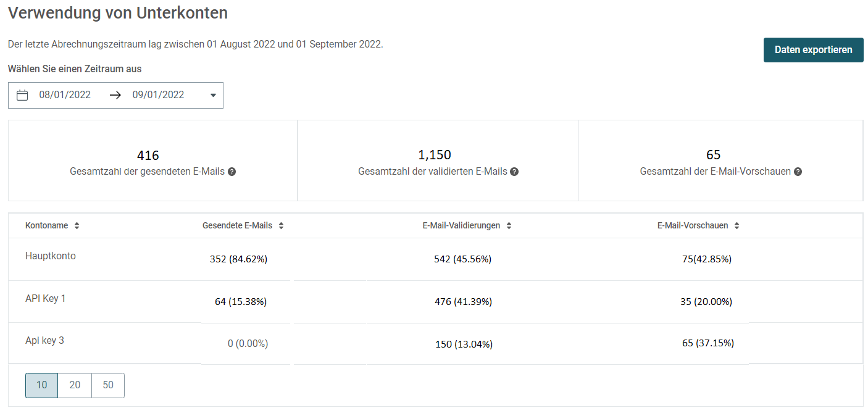Click the 65 (37.15%) cell
Viewport: 868px width, 413px height.
[x=708, y=343]
